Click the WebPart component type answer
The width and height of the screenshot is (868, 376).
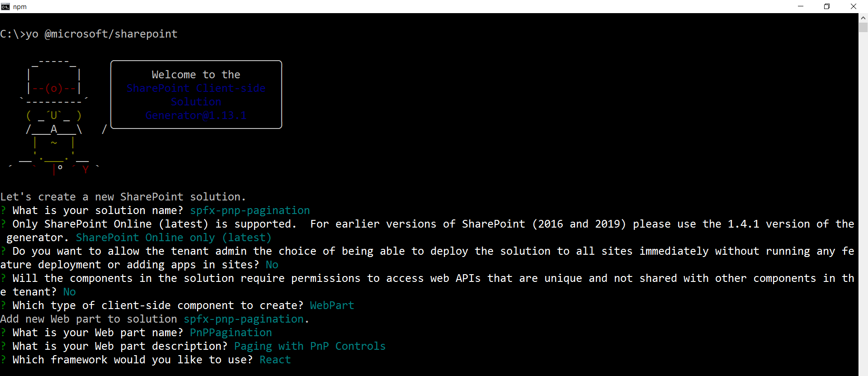332,305
